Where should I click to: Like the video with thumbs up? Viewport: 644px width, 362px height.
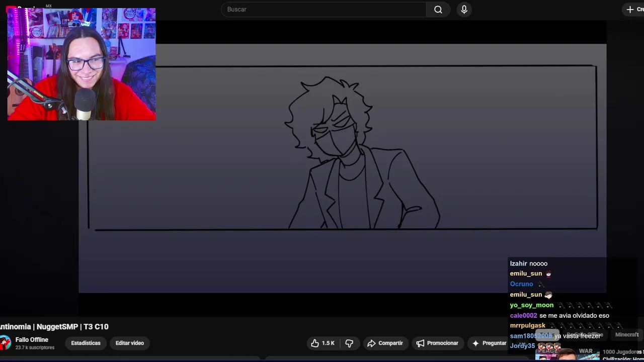tap(323, 343)
